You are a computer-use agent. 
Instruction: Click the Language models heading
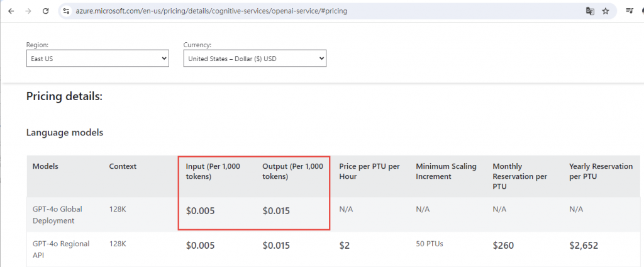pyautogui.click(x=65, y=132)
